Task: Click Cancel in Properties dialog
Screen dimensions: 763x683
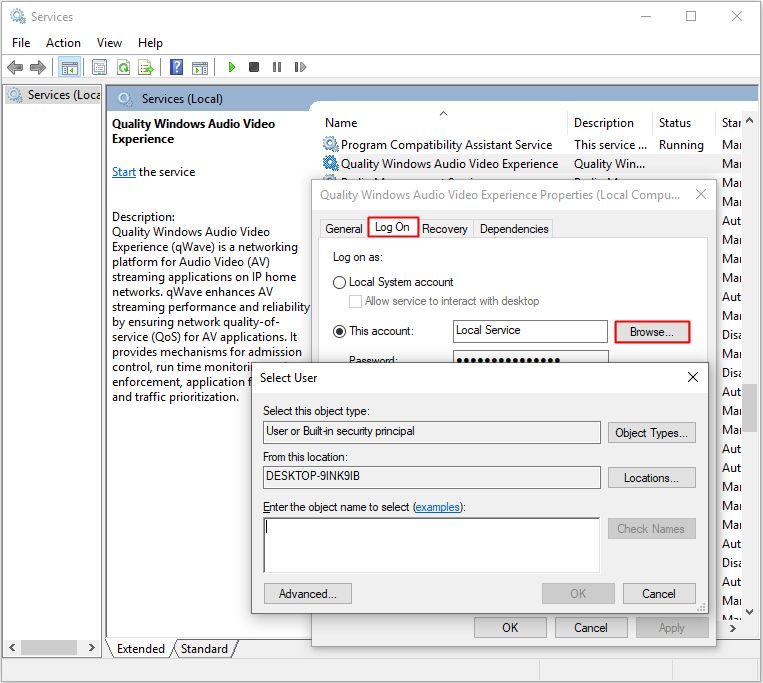Action: tap(591, 628)
